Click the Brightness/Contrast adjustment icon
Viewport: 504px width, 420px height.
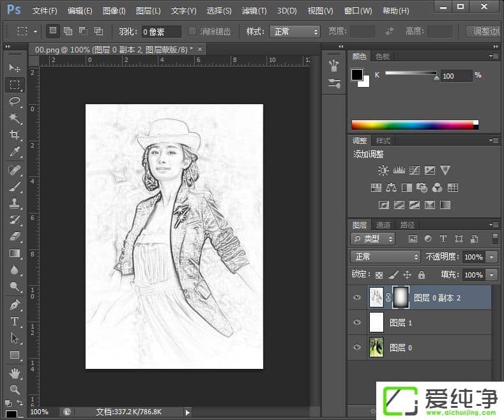383,170
